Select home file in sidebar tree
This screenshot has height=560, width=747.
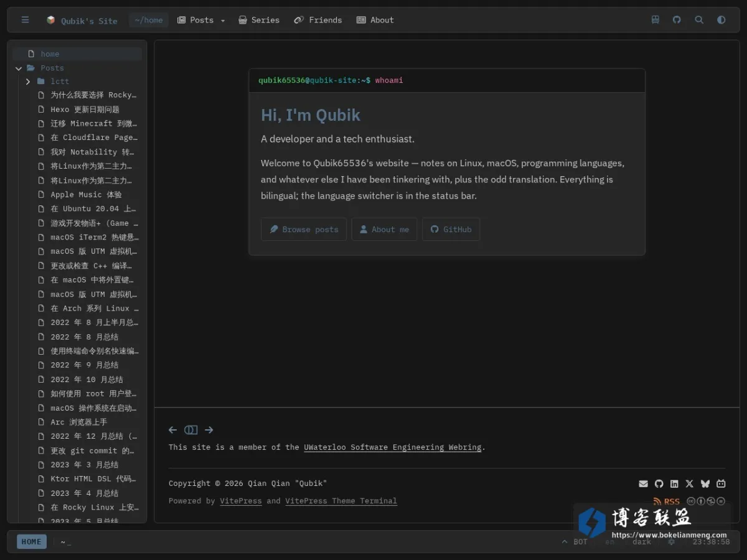(77, 54)
